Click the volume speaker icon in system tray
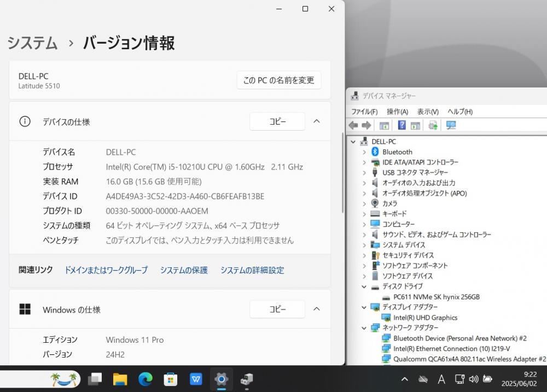The height and width of the screenshot is (392, 547). coord(473,379)
